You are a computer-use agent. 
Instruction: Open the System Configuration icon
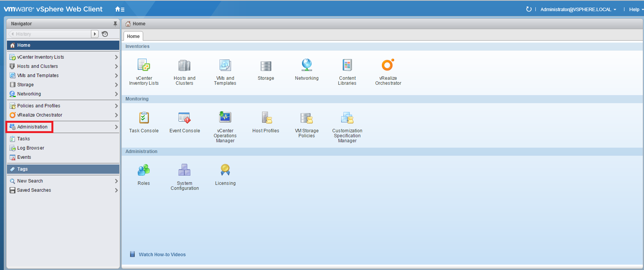pos(185,170)
